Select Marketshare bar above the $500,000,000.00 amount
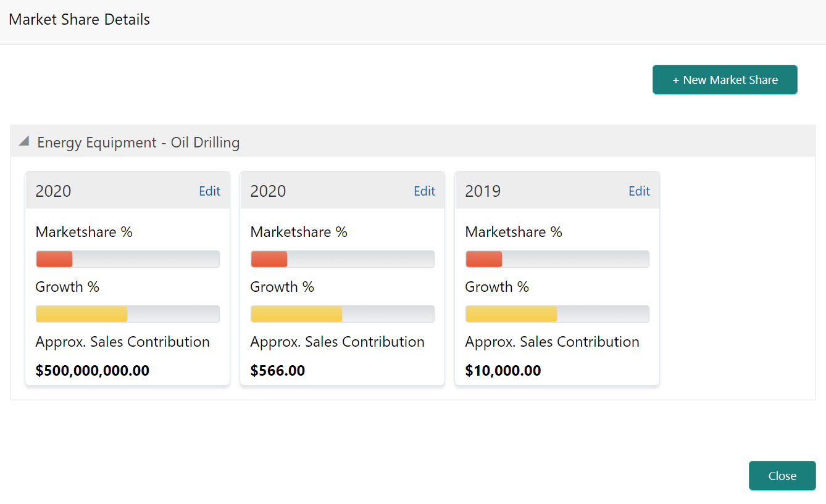 127,259
